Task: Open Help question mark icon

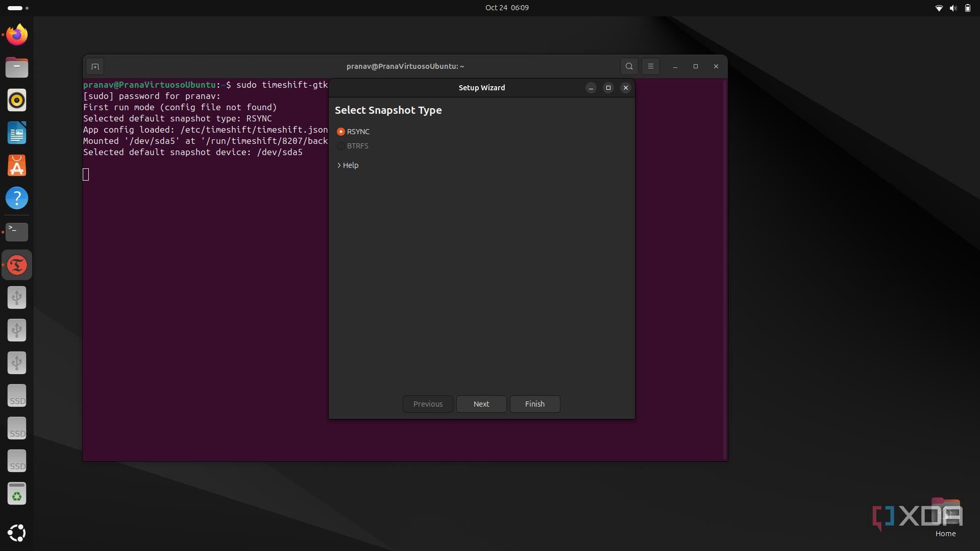Action: click(17, 198)
